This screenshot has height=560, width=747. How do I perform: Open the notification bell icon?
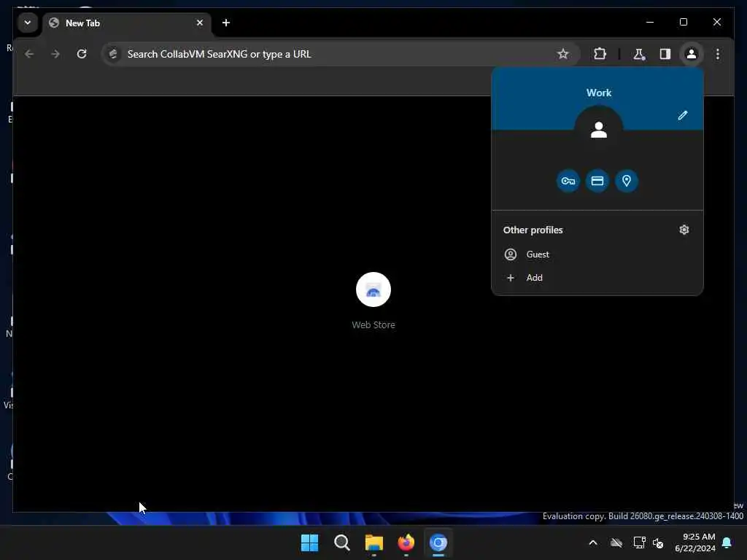[x=727, y=542]
